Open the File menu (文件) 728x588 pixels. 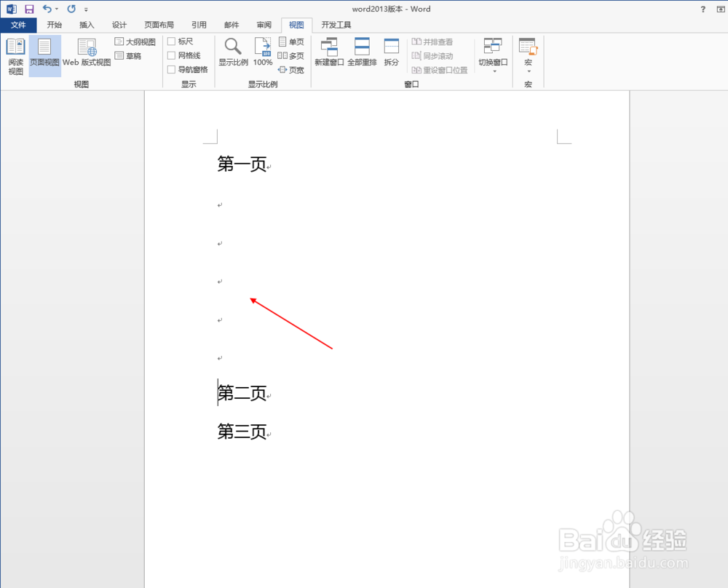coord(20,24)
